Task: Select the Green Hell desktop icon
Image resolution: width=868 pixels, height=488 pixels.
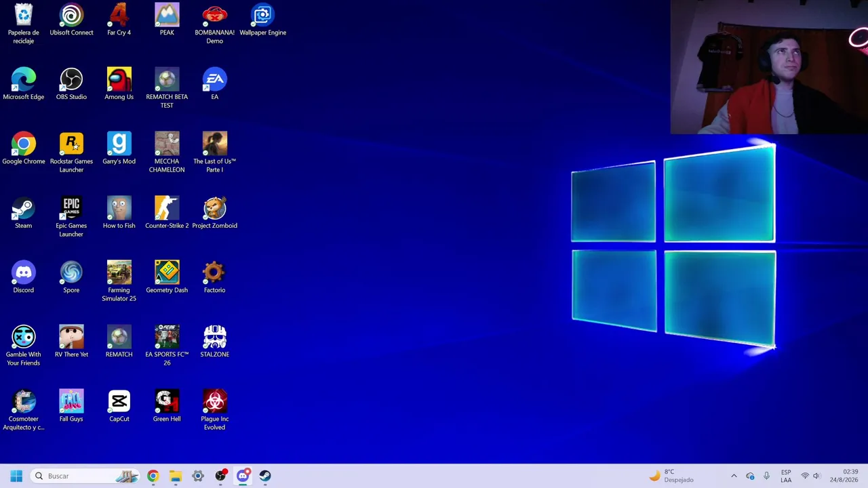Action: tap(167, 407)
